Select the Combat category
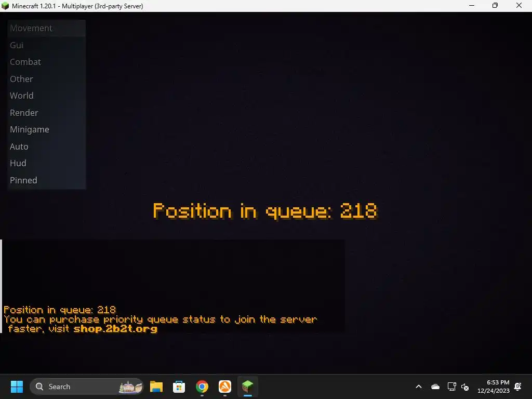Screen dimensions: 532x399 (46, 62)
